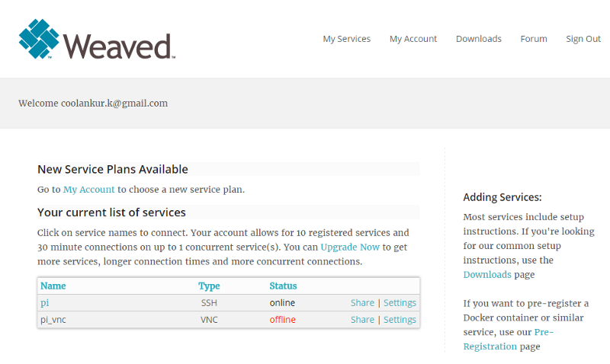The width and height of the screenshot is (610, 364).
Task: Click the Your current list of services heading
Action: coord(111,212)
